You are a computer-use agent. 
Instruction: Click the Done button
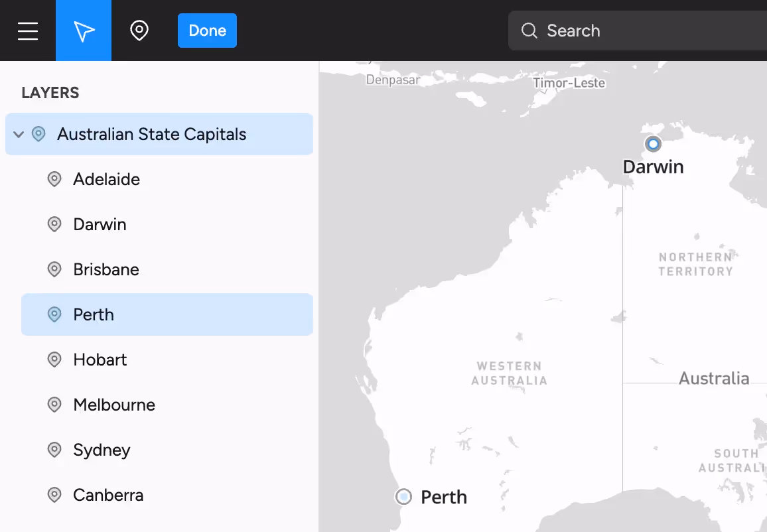[x=207, y=30]
